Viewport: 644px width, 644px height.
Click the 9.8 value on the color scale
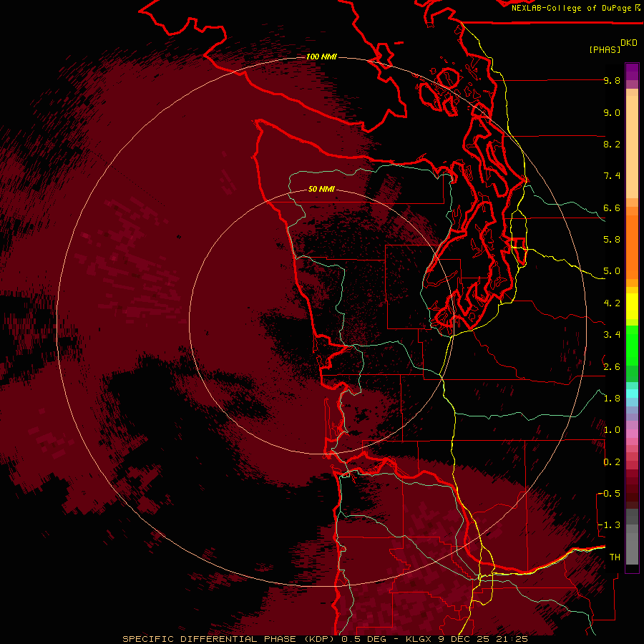pyautogui.click(x=612, y=80)
